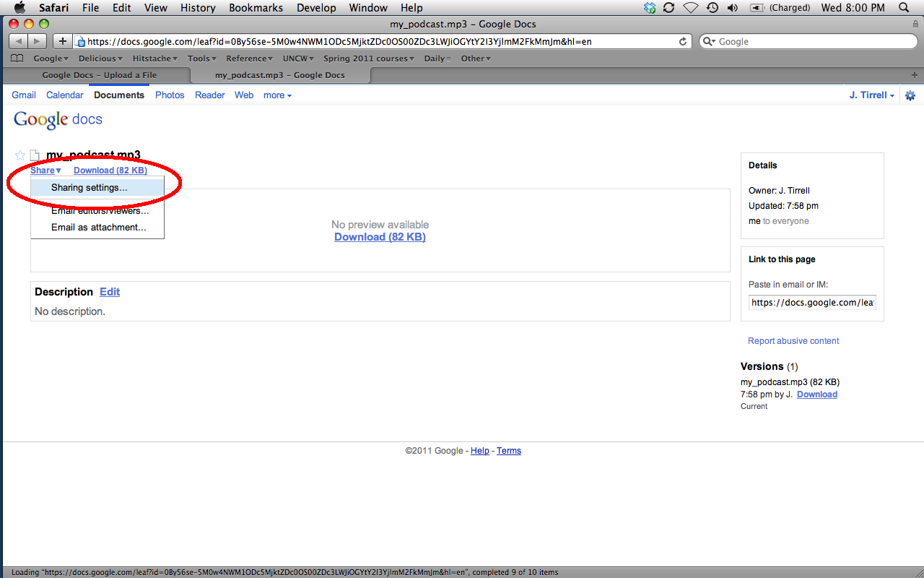924x578 pixels.
Task: Click the Google docs logo
Action: (x=58, y=120)
